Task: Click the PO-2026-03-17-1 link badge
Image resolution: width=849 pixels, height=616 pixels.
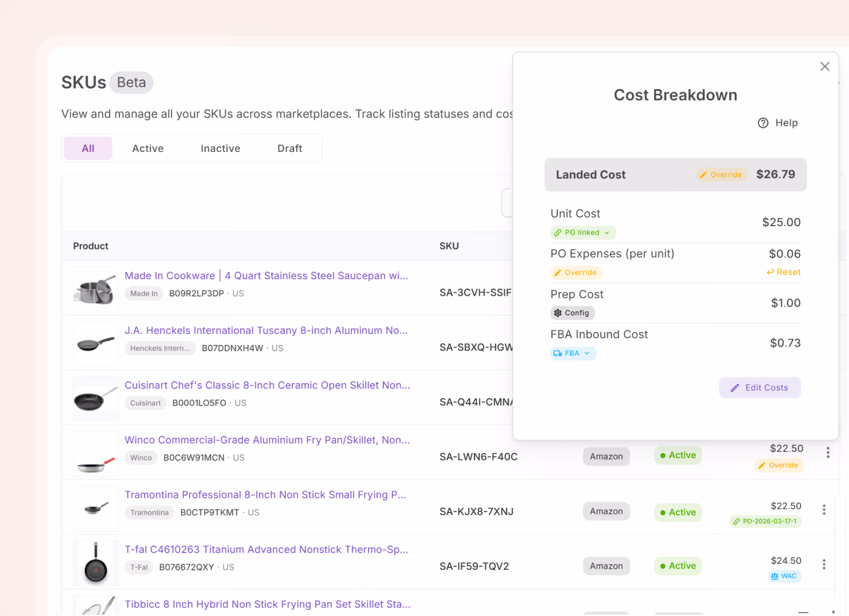Action: (x=765, y=521)
